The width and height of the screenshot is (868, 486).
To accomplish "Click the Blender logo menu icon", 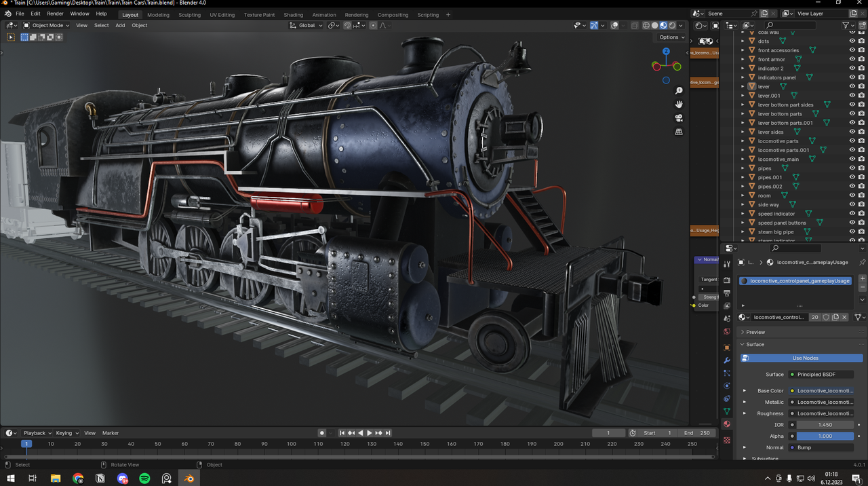I will [x=8, y=14].
